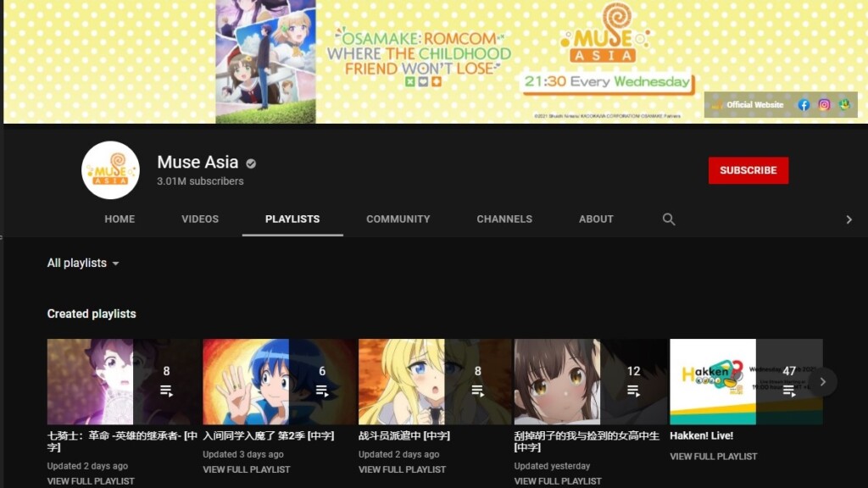
Task: Click the Muse Asia channel name
Action: point(198,162)
